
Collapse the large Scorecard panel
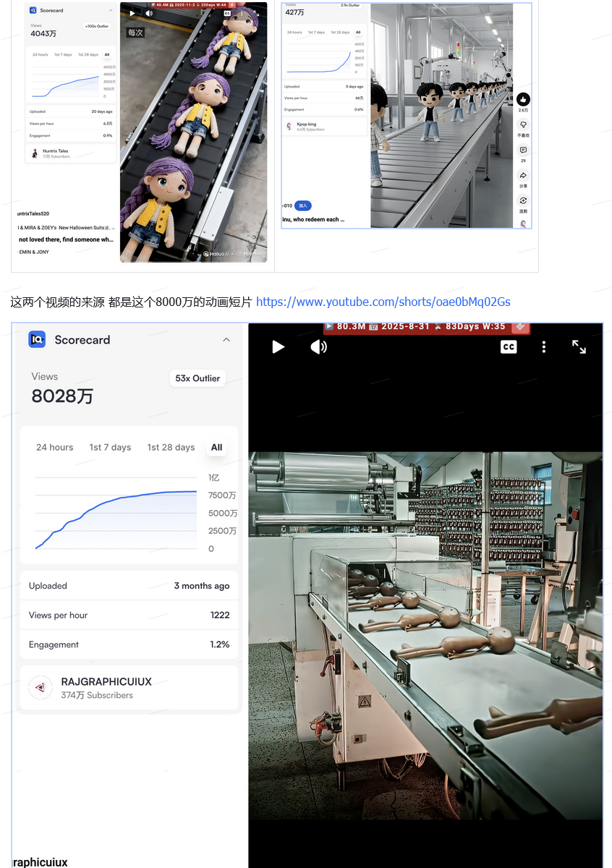click(226, 340)
